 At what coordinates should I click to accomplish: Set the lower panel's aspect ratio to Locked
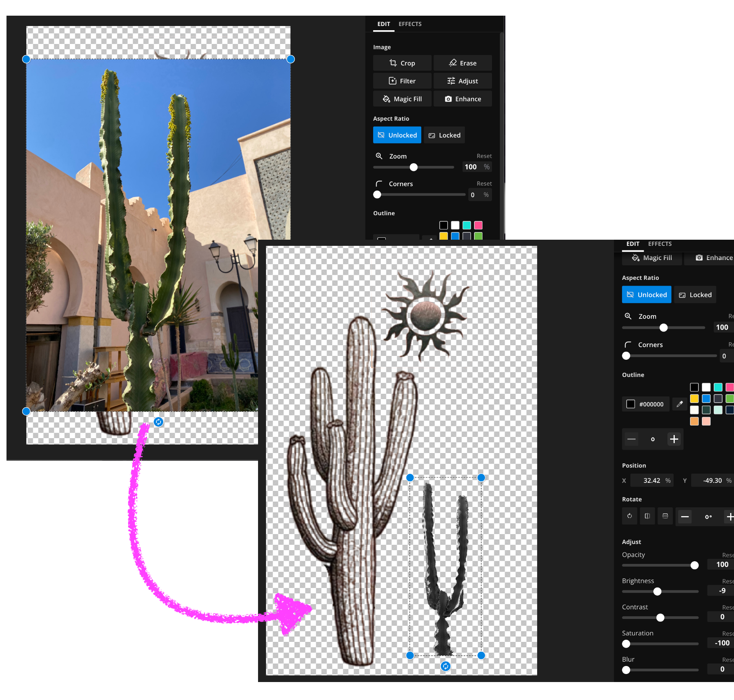[x=695, y=295]
